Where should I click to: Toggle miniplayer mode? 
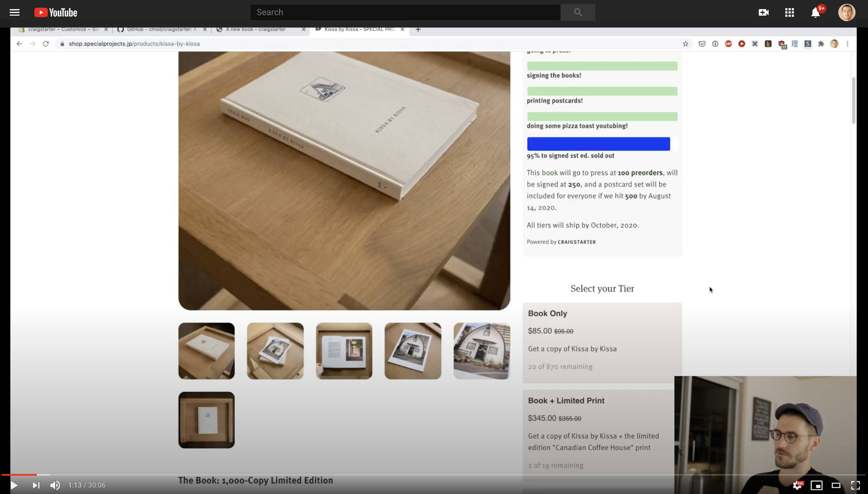point(816,485)
